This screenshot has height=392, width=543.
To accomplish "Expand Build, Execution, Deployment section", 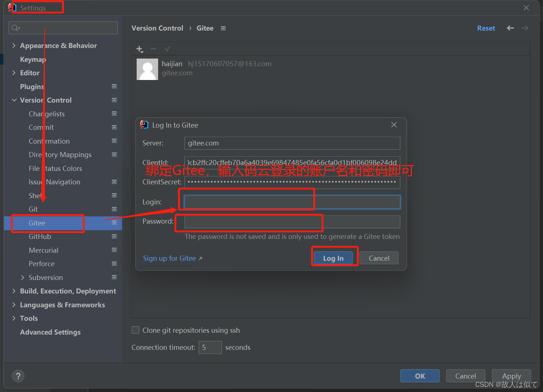I will click(14, 291).
